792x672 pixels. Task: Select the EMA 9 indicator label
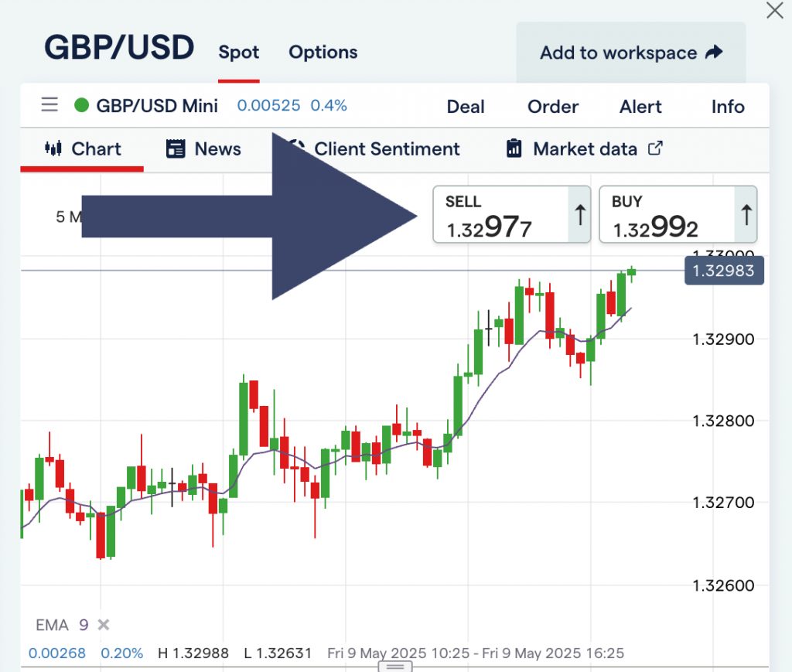point(62,625)
